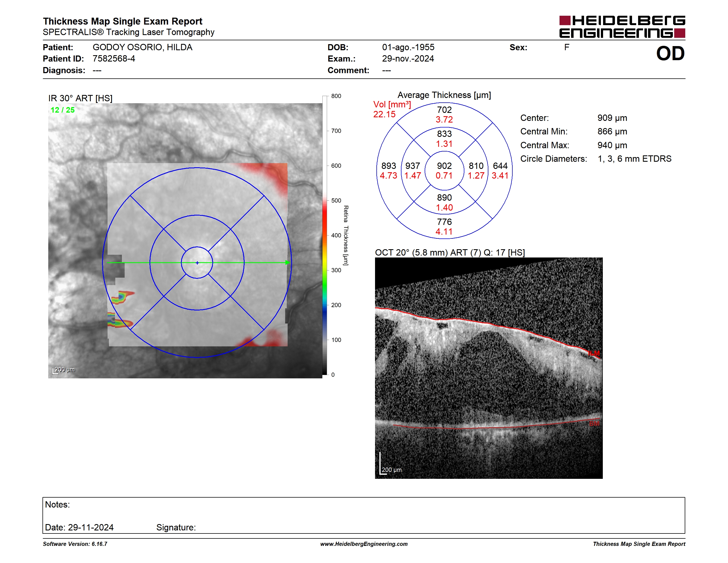The height and width of the screenshot is (563, 728).
Task: Click inner right sector value 810
Action: [x=476, y=166]
